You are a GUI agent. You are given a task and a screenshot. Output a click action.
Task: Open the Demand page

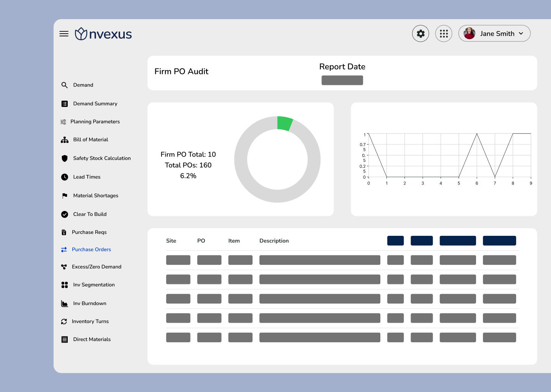(83, 85)
